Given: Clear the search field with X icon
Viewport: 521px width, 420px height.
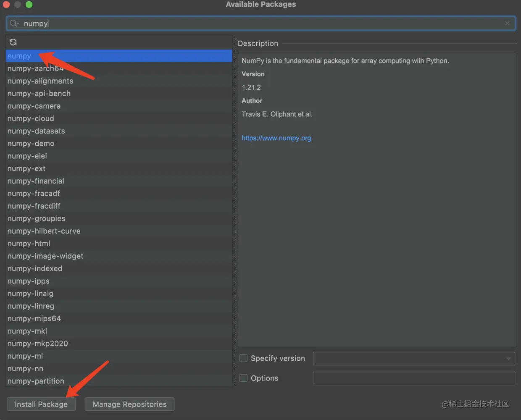Looking at the screenshot, I should point(507,24).
